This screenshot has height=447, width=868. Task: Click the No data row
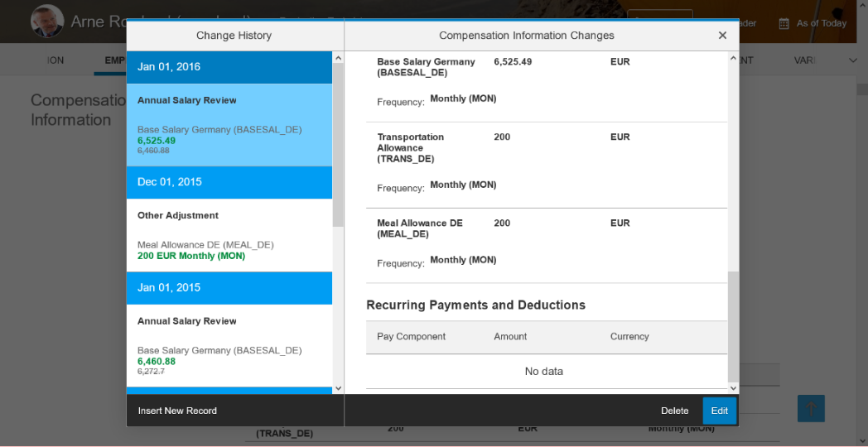pyautogui.click(x=547, y=371)
